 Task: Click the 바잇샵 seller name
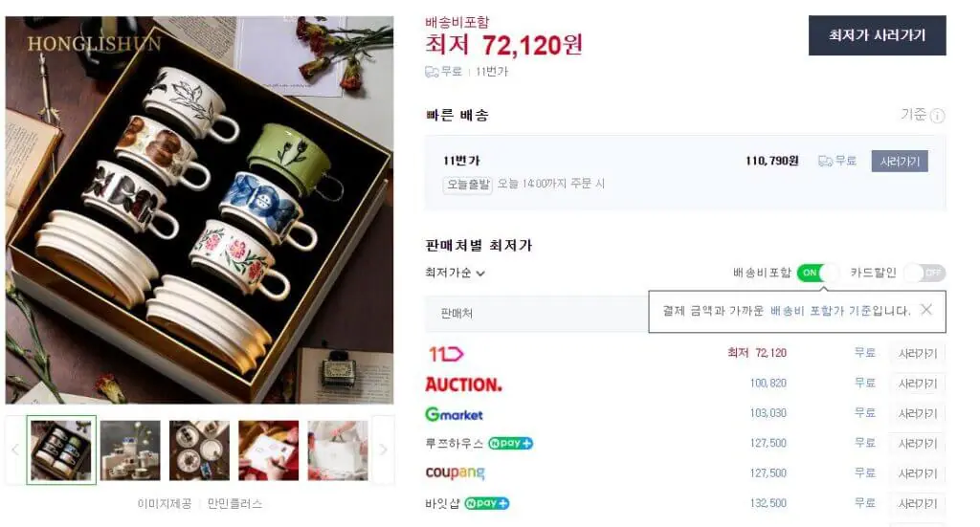coord(442,504)
